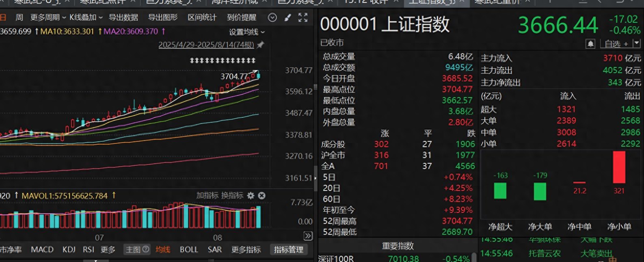
Task: Click the double-arrow icon below volume axis
Action: coord(308,236)
